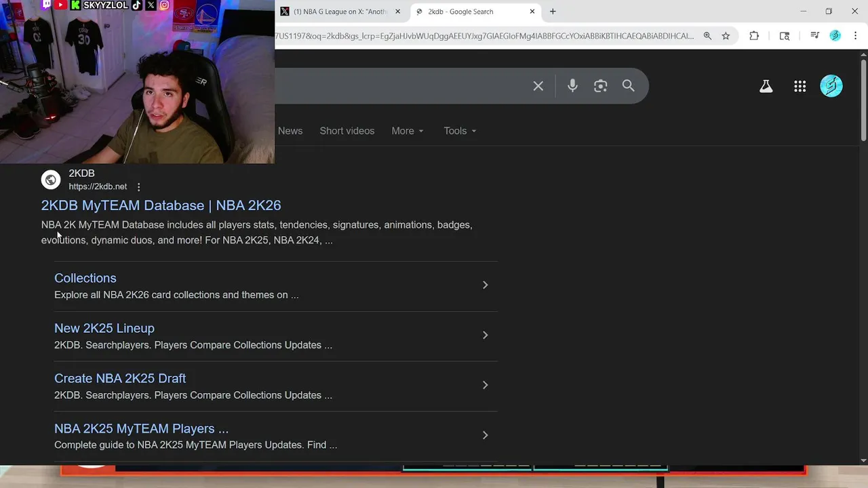Open Search Labs flask icon
868x488 pixels.
coord(766,86)
